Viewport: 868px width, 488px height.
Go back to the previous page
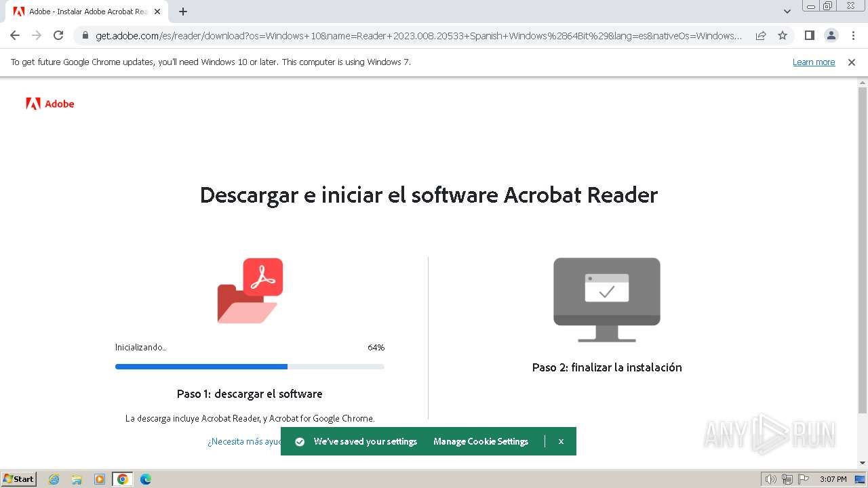tap(15, 35)
